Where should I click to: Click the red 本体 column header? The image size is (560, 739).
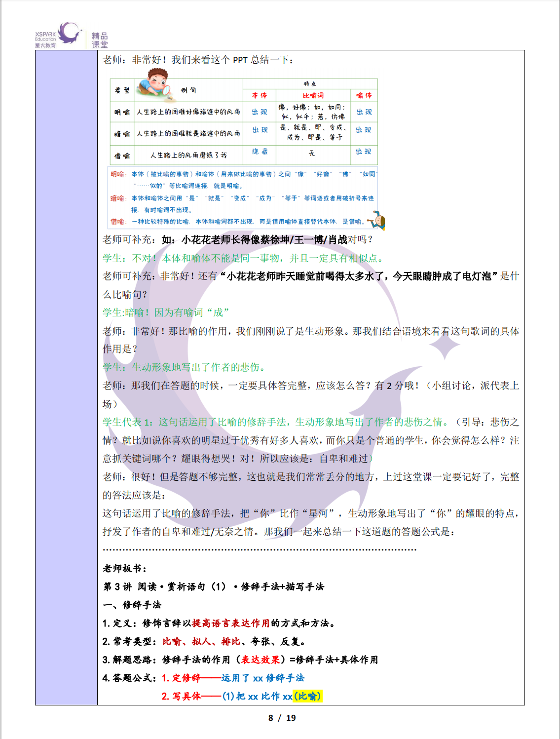[x=259, y=95]
